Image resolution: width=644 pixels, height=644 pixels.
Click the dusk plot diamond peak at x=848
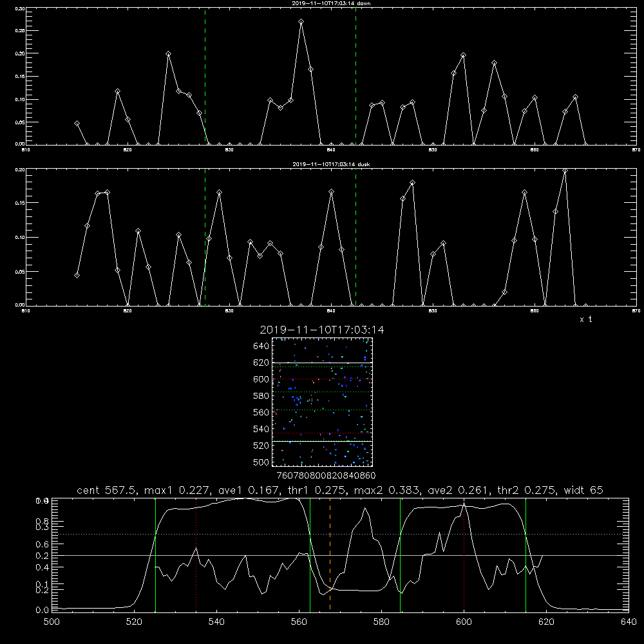(412, 183)
